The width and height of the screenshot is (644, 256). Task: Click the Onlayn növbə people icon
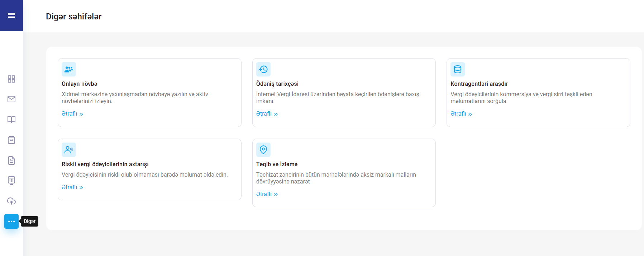pyautogui.click(x=69, y=69)
